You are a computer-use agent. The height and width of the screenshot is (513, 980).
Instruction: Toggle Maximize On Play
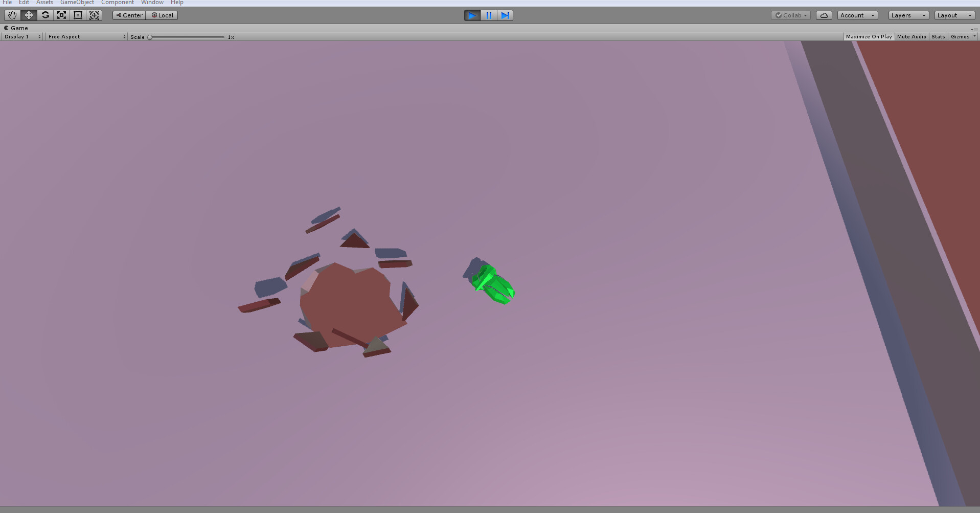(x=869, y=37)
